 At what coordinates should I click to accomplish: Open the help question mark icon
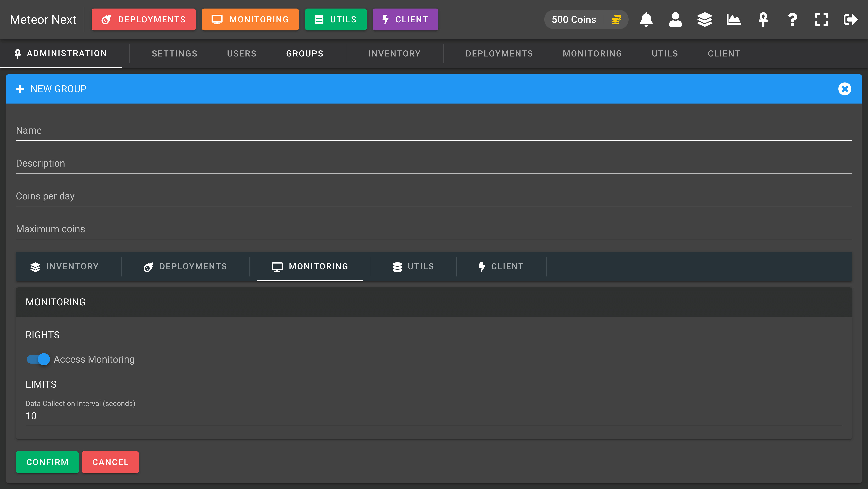click(792, 19)
